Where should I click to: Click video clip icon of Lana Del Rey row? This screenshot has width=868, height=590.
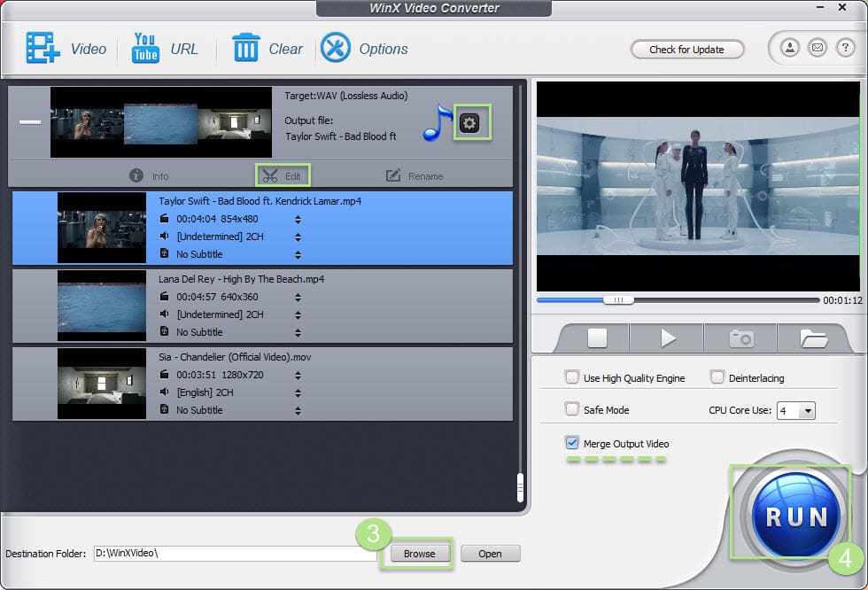pyautogui.click(x=165, y=297)
